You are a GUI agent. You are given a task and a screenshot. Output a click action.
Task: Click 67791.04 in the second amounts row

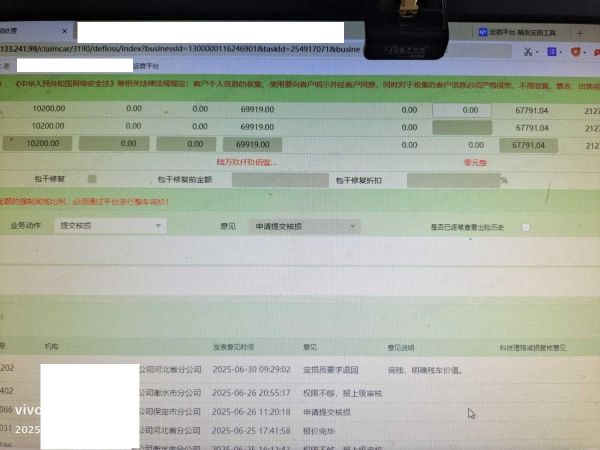coord(532,128)
